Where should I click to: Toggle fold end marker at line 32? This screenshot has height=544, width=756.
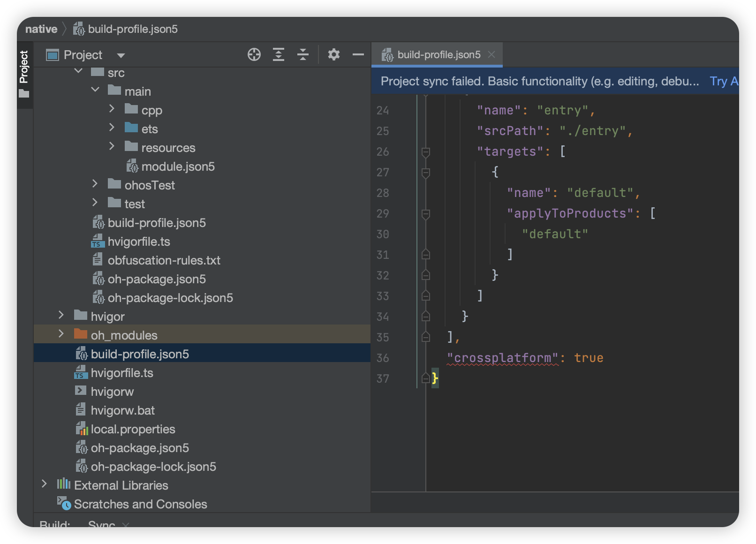coord(426,275)
